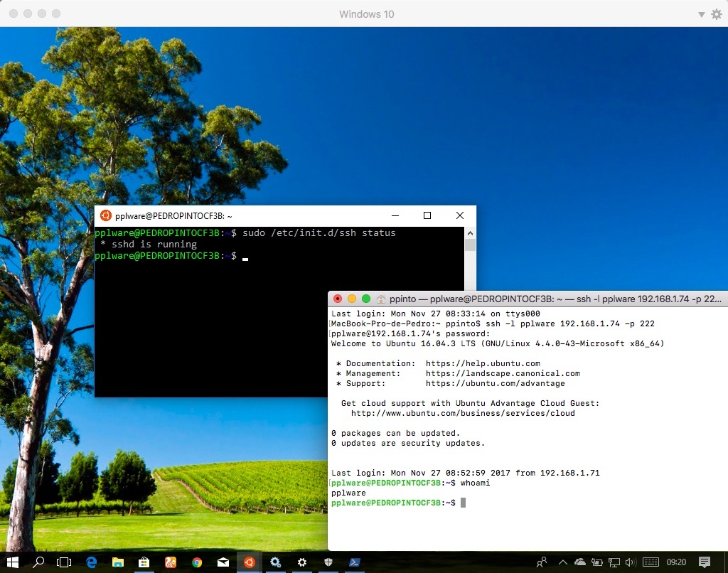Open the Parallels view dropdown in the menu bar
This screenshot has height=573, width=728.
pos(700,14)
